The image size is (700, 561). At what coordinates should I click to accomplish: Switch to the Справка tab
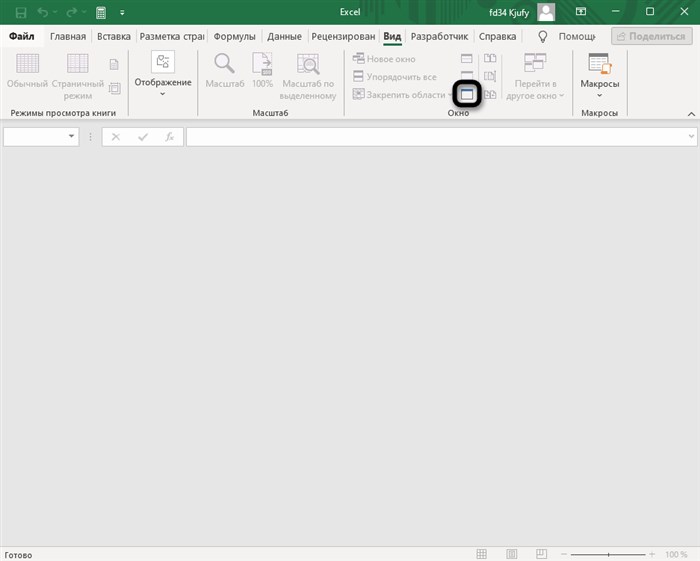[x=497, y=36]
